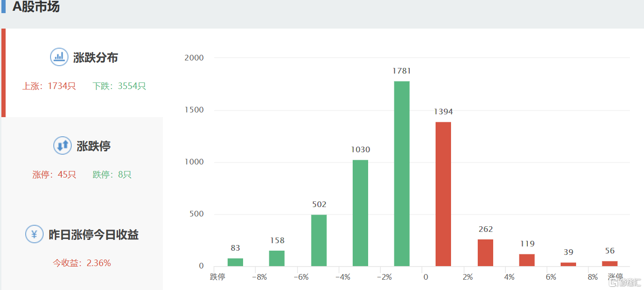Open the 昨日涨停今日收益 tab
The width and height of the screenshot is (644, 290).
pyautogui.click(x=93, y=235)
